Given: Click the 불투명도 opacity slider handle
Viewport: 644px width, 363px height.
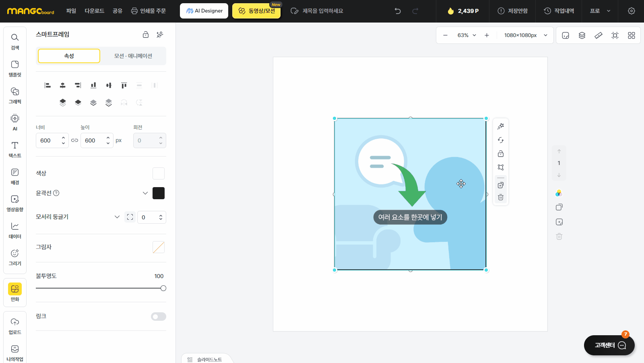Looking at the screenshot, I should [x=163, y=288].
